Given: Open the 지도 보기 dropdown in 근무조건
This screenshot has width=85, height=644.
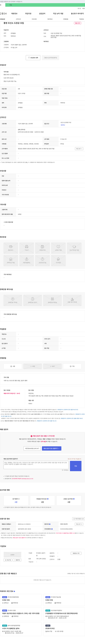Looking at the screenshot, I should click(79, 149).
